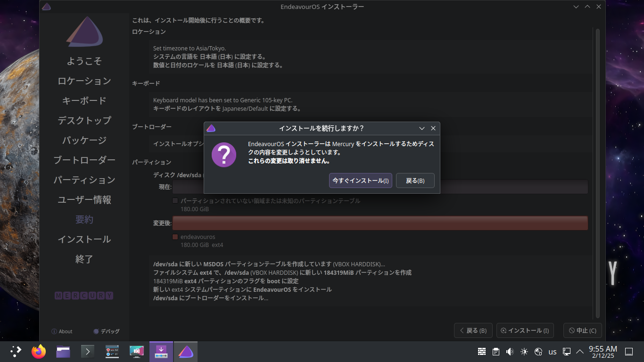Open the terminal from the taskbar

coord(88,352)
